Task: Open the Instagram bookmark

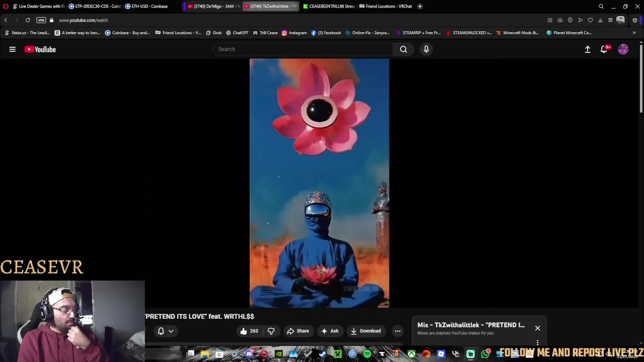Action: click(x=294, y=33)
